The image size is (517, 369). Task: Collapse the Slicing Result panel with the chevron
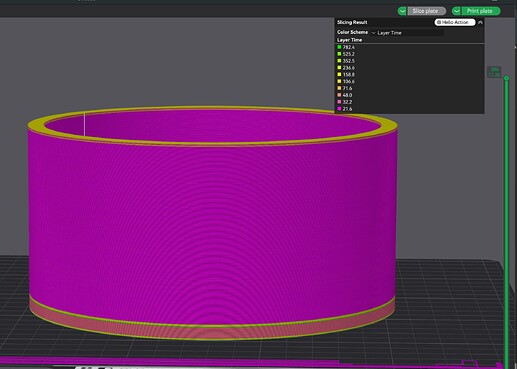[480, 22]
